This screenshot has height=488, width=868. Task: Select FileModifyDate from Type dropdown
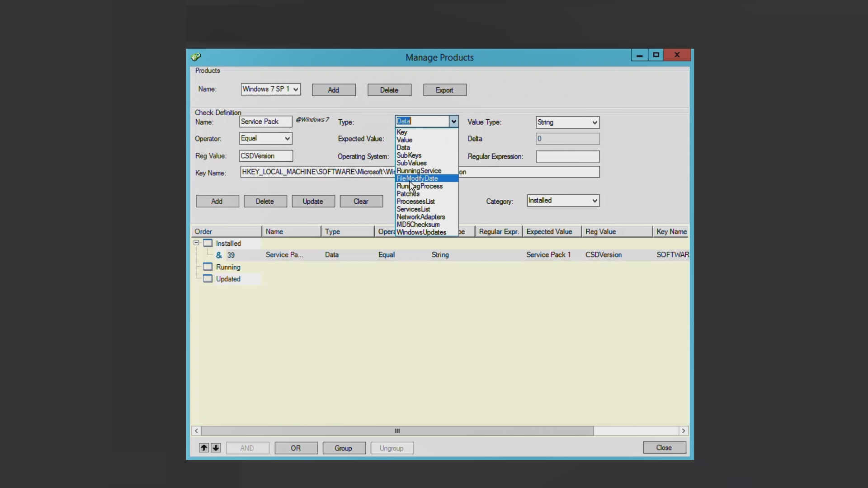tap(417, 178)
